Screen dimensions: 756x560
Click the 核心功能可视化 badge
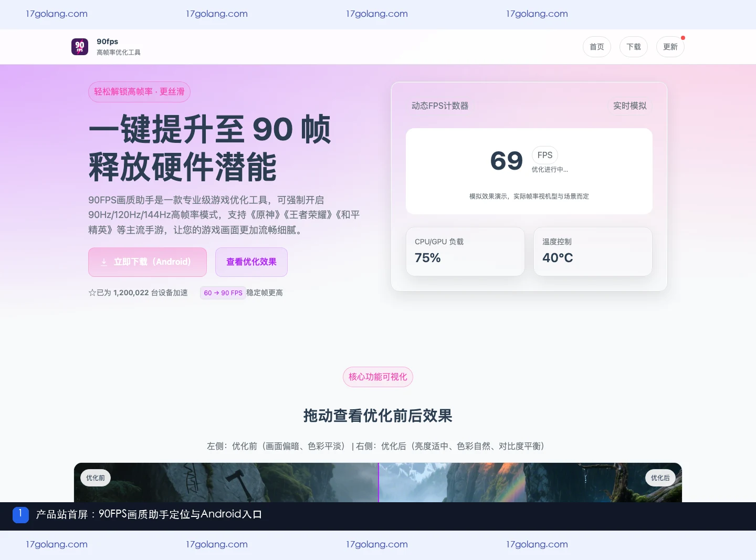378,377
